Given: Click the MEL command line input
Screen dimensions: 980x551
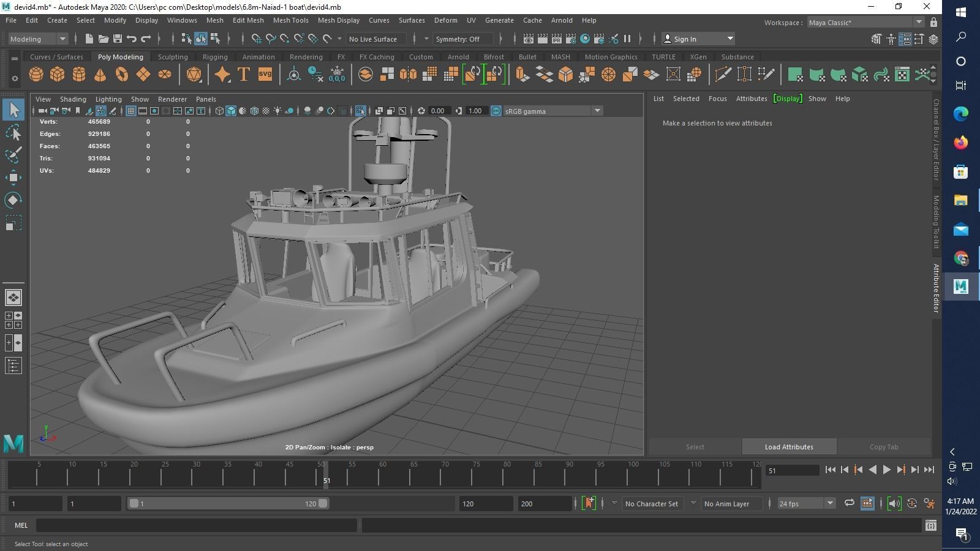Looking at the screenshot, I should tap(196, 525).
